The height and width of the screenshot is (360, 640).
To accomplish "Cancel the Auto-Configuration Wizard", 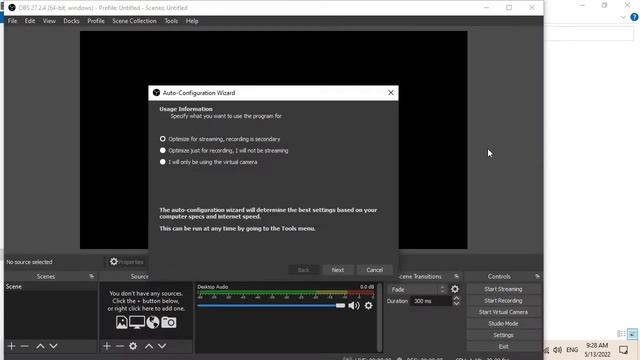I will click(x=374, y=270).
